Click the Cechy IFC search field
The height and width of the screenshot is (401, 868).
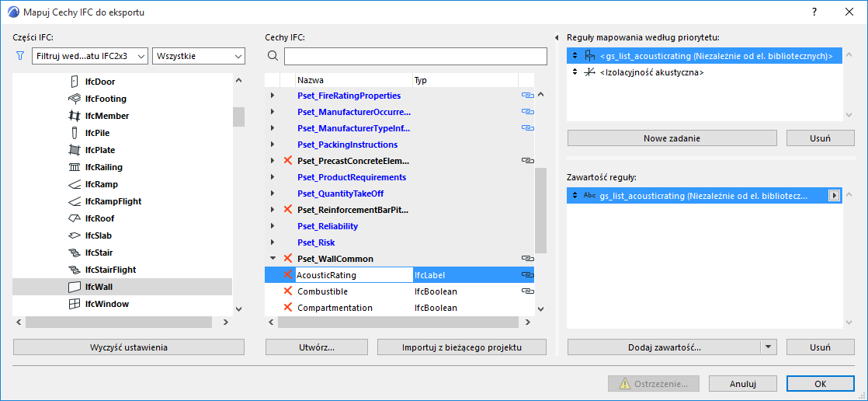click(415, 56)
